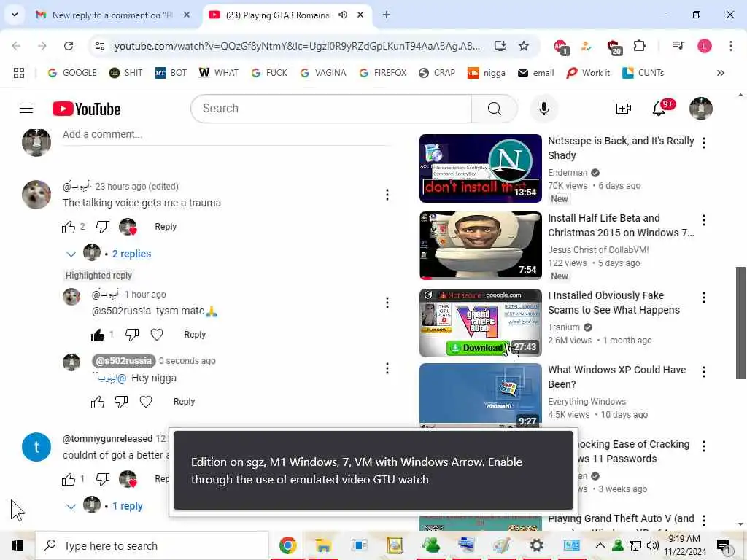This screenshot has height=560, width=747.
Task: Reply to the tysm mate comment
Action: pos(195,335)
